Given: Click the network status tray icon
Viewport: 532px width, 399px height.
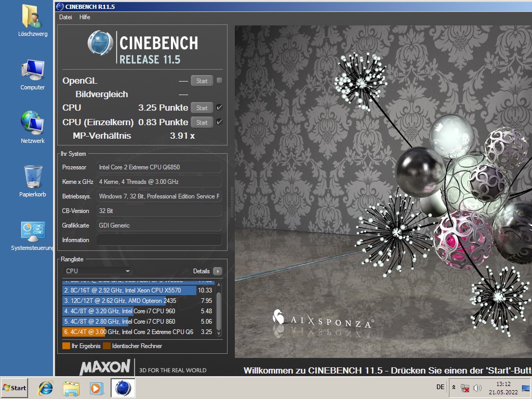Looking at the screenshot, I should 465,388.
